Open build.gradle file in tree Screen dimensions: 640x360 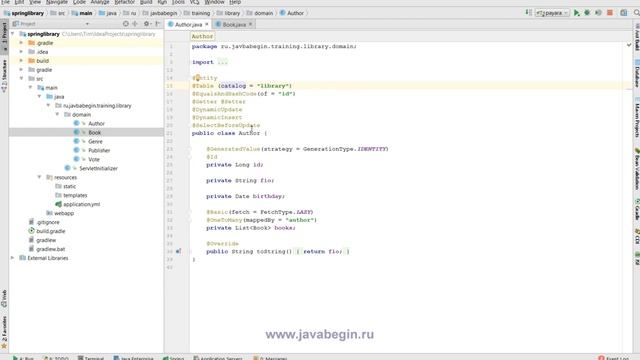[51, 231]
